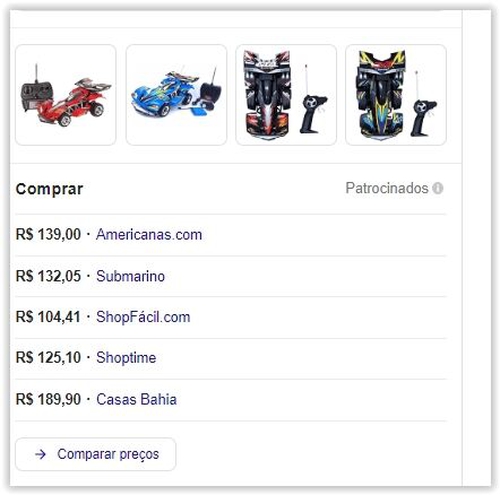Click the Comprar section heading
500x495 pixels.
click(49, 189)
